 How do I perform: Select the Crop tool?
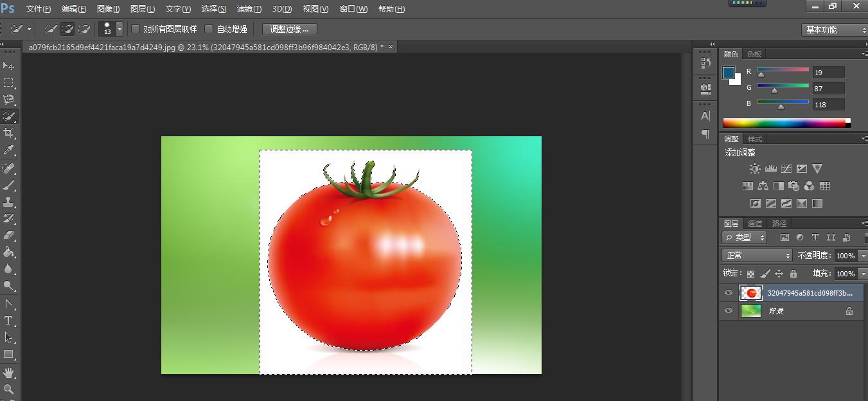coord(8,133)
